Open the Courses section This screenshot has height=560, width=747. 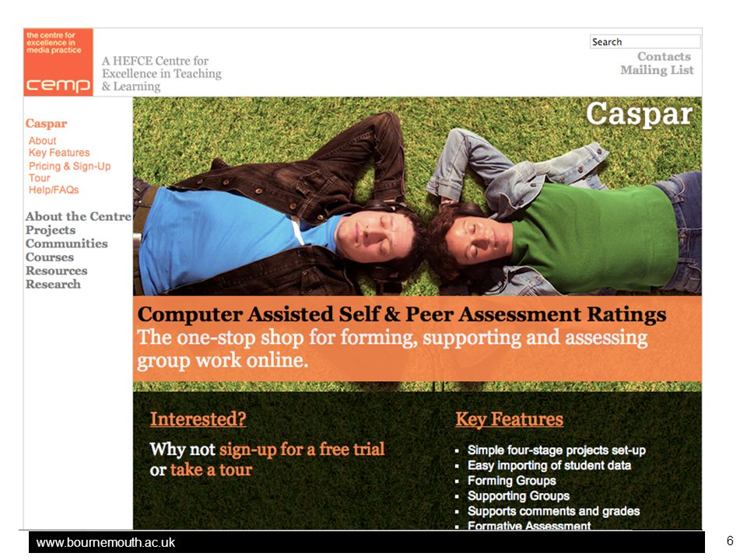50,257
